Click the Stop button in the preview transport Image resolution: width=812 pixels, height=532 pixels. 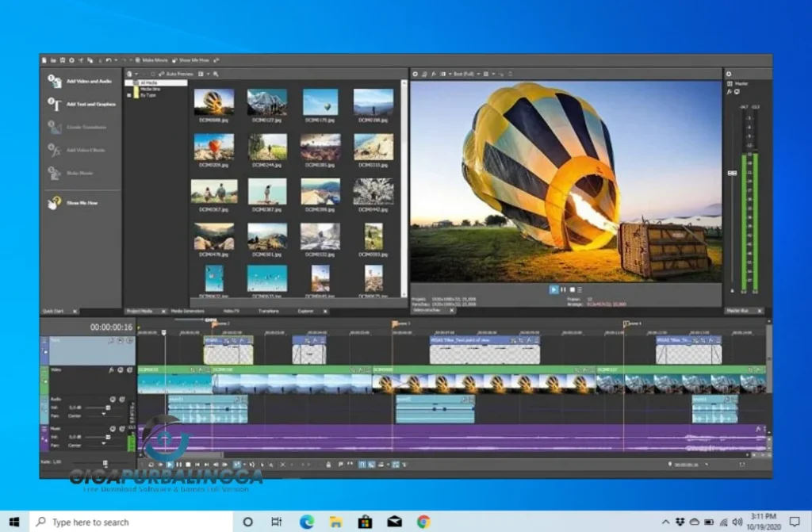coord(573,289)
